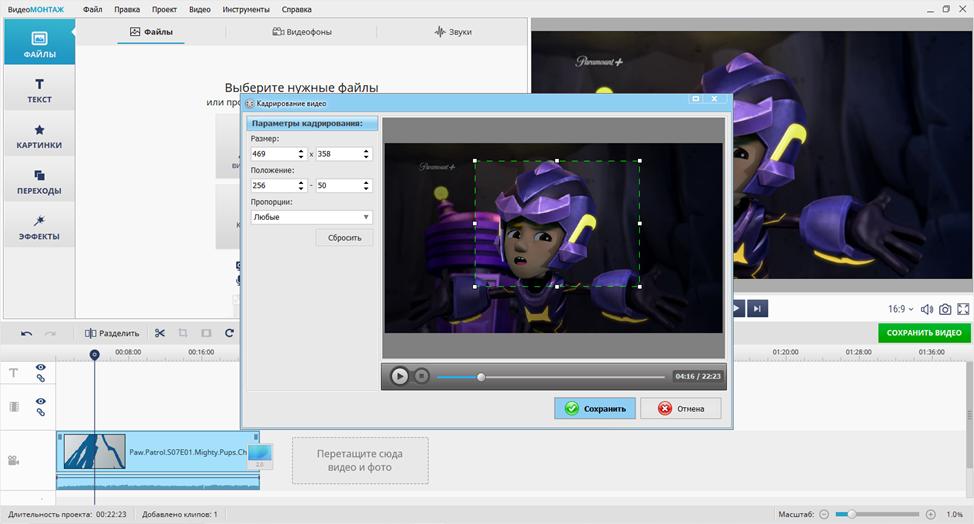Click the crop width input field 469
Viewport: 974px width, 524px height.
coord(274,154)
